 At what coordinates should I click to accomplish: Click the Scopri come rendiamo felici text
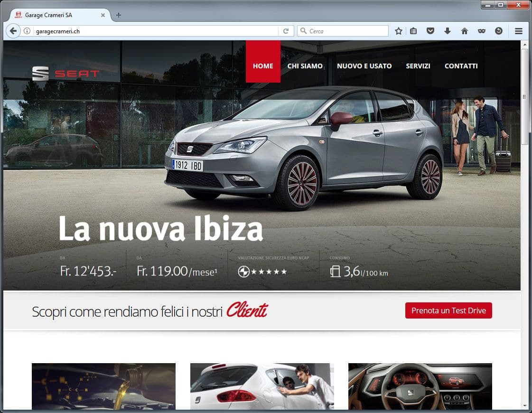tap(127, 311)
